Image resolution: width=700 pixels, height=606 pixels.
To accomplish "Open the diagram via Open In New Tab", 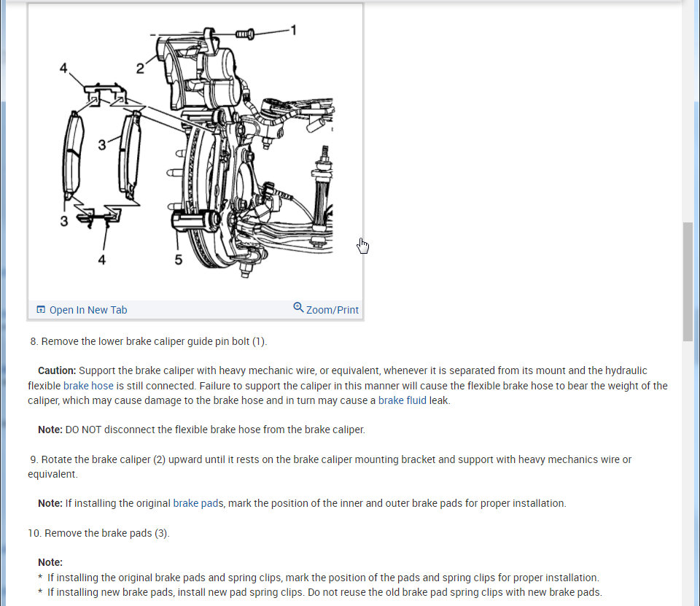I will tap(88, 310).
